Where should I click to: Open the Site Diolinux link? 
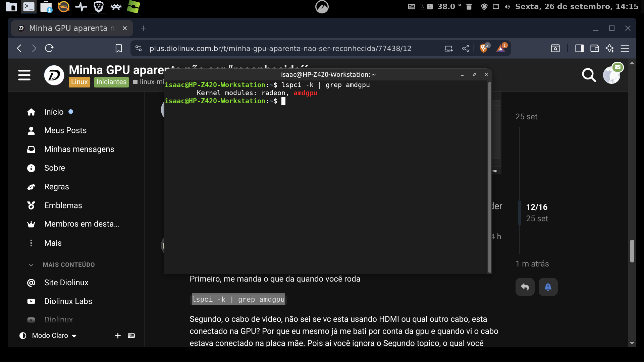[x=66, y=283]
